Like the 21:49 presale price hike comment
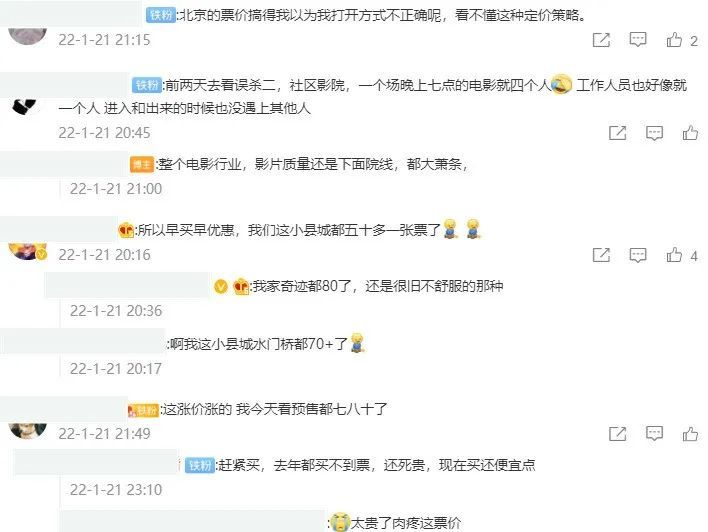The width and height of the screenshot is (708, 532). click(690, 434)
